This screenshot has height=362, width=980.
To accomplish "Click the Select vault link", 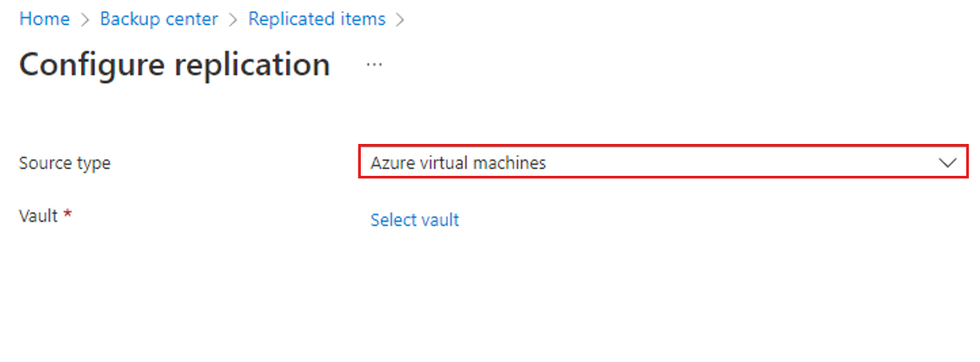I will pyautogui.click(x=414, y=220).
